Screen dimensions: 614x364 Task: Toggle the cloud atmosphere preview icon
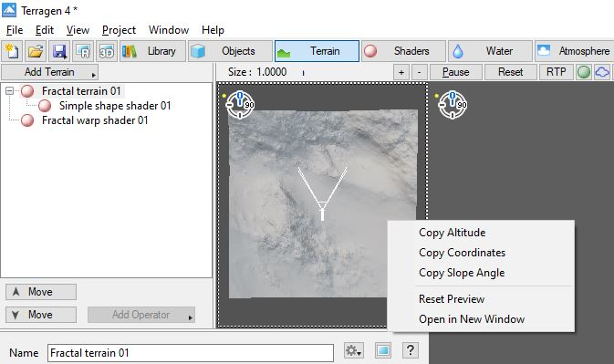(x=602, y=72)
